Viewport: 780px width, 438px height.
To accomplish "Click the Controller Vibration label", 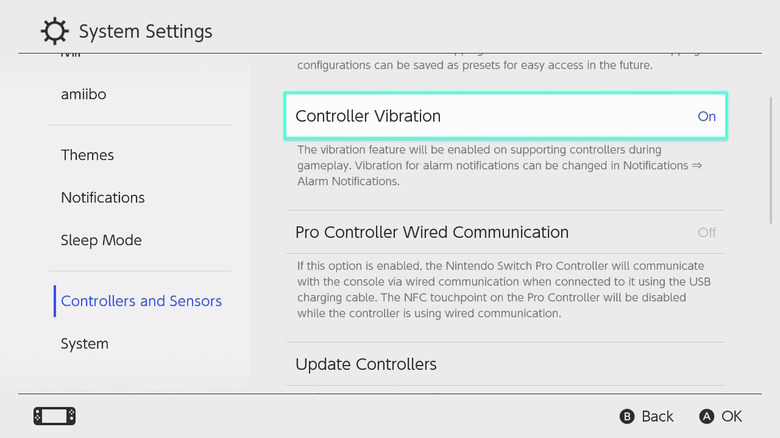I will (x=368, y=116).
